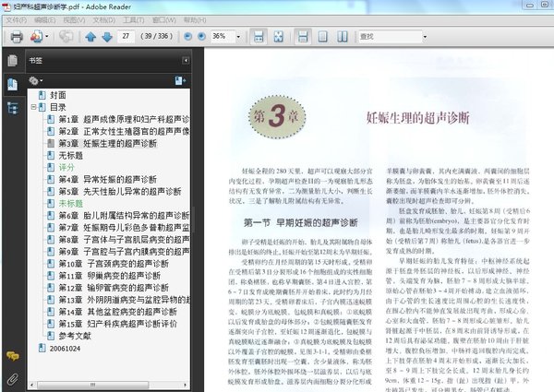Click the Print toolbar icon
Viewport: 554px width, 392px height.
(17, 36)
